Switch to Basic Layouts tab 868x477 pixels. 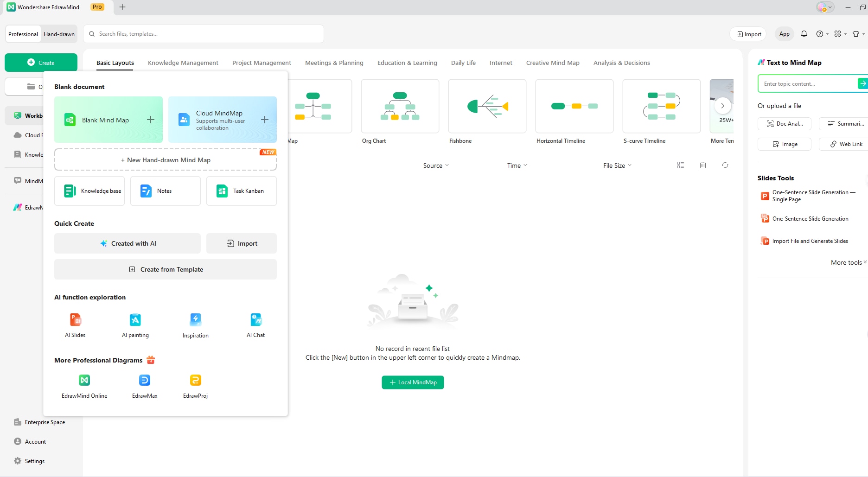click(115, 63)
